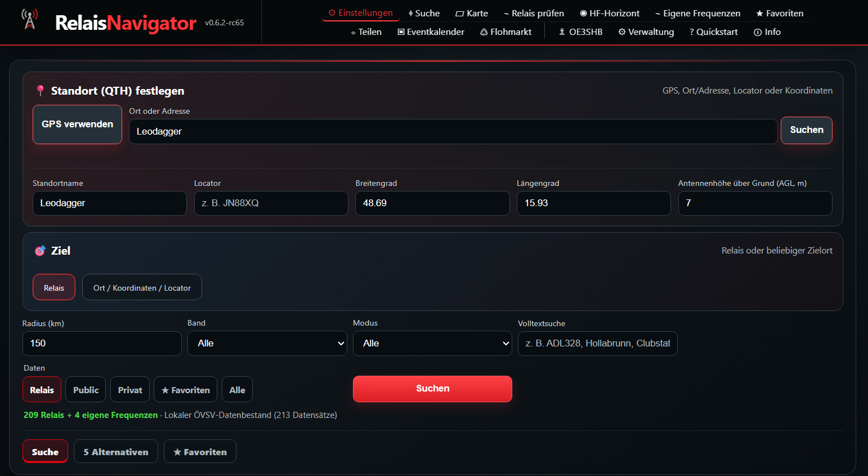Image resolution: width=868 pixels, height=476 pixels.
Task: Go to Relais prüfen
Action: click(x=534, y=14)
